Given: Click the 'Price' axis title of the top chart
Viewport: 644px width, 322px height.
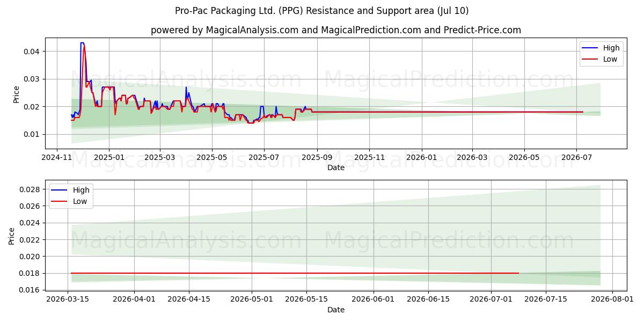Looking at the screenshot, I should tap(16, 94).
